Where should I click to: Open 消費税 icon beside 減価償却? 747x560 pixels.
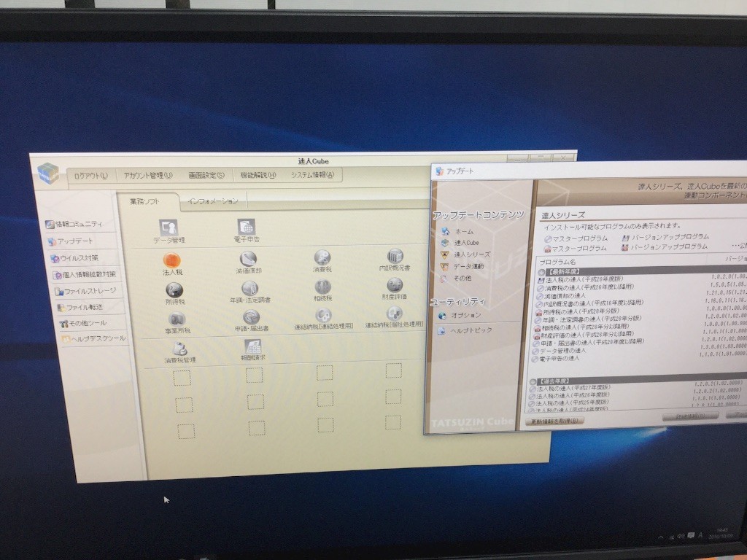(x=322, y=261)
